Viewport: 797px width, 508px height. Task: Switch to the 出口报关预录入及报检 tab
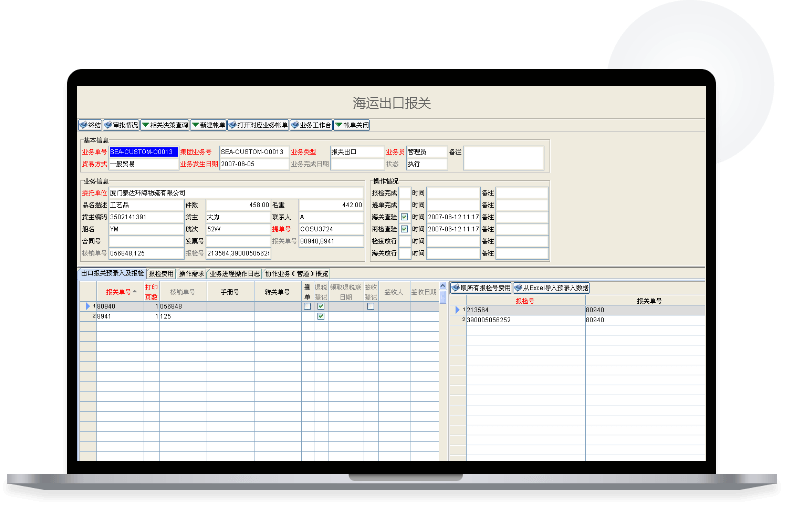coord(112,274)
